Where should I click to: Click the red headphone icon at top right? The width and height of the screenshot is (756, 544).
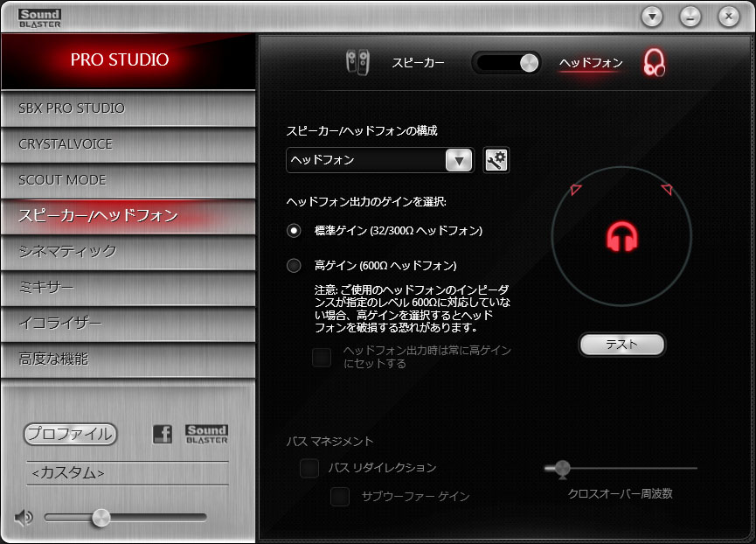[x=654, y=62]
